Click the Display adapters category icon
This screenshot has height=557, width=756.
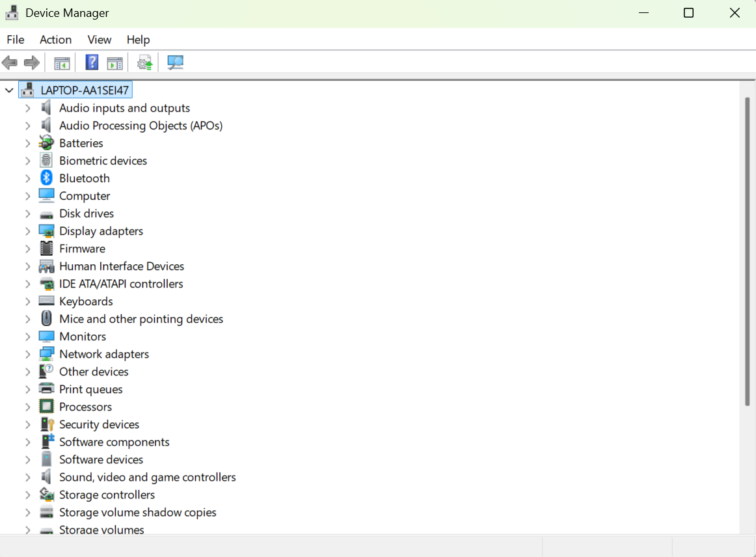[x=46, y=231]
